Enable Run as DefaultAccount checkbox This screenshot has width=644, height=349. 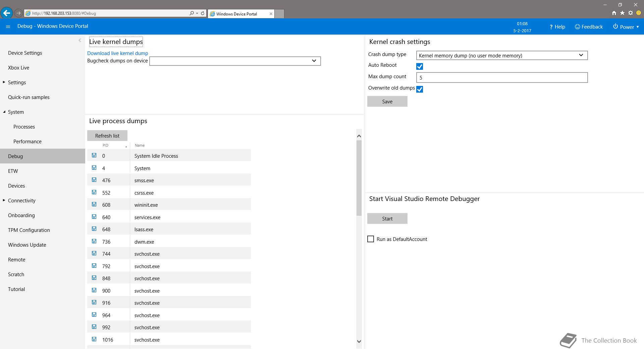point(371,239)
